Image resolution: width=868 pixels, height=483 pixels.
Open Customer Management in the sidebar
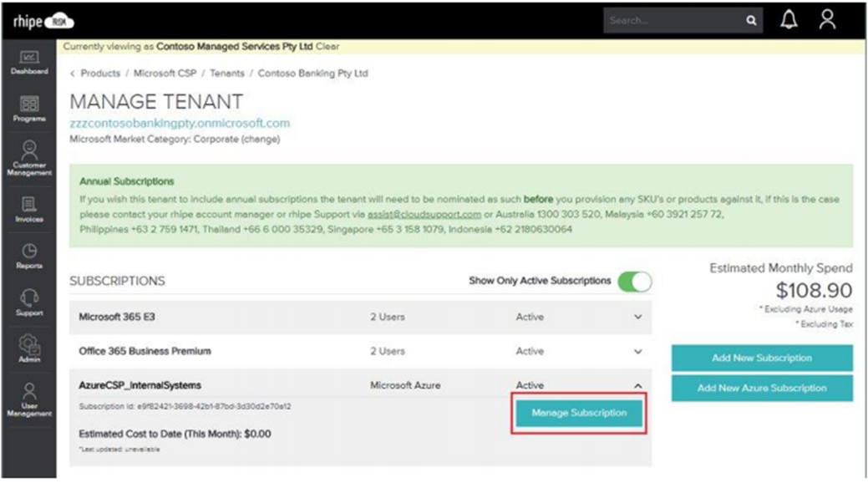tap(29, 158)
